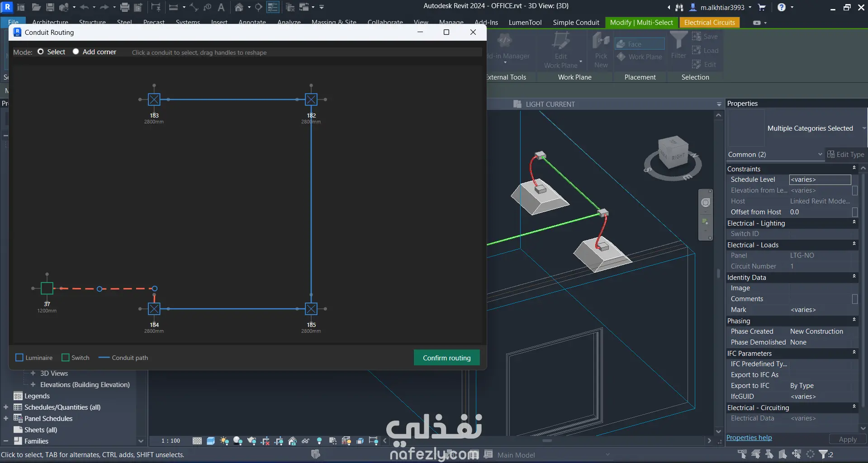Click the selection filter funnel in status bar
The image size is (868, 463).
(824, 454)
